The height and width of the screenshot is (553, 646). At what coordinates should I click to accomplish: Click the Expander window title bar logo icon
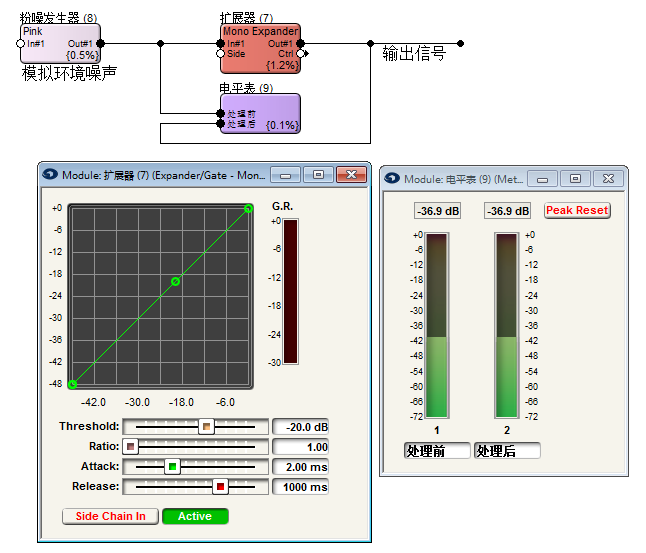[50, 175]
